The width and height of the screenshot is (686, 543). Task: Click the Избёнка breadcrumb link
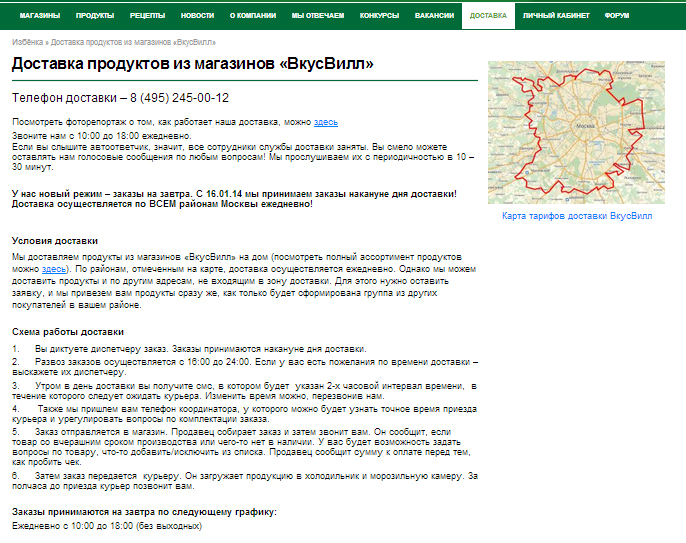pos(28,42)
